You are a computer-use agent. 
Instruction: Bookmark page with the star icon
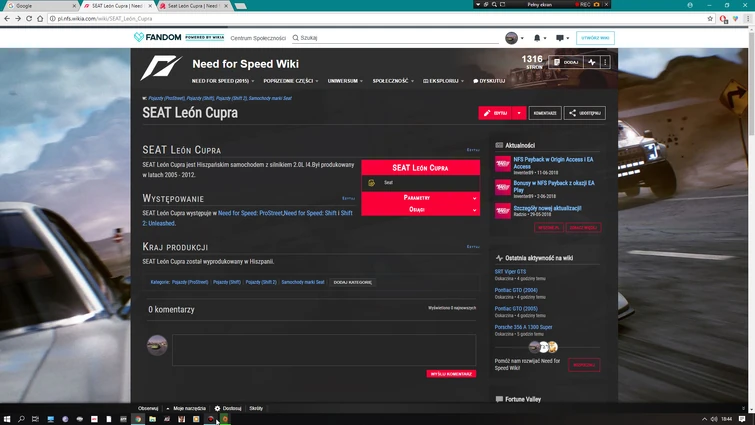pyautogui.click(x=710, y=18)
